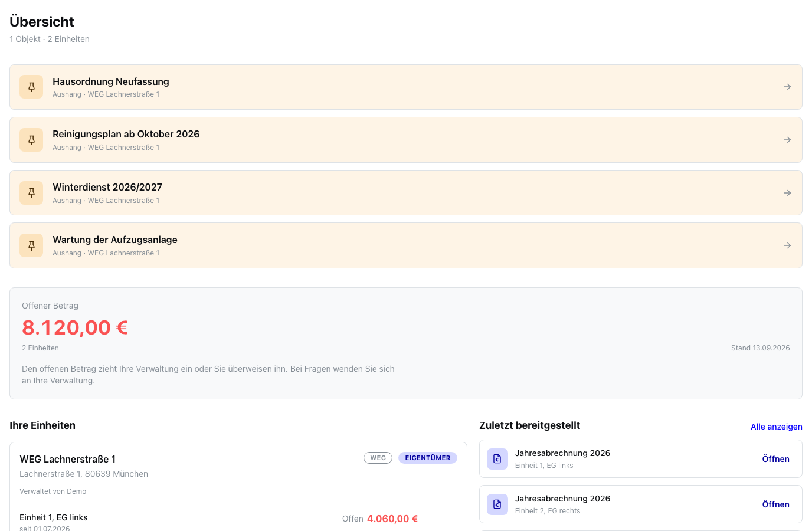Screen dimensions: 812x531
Task: Click the address Lachnerstraße 1, 80639 München
Action: [x=84, y=474]
